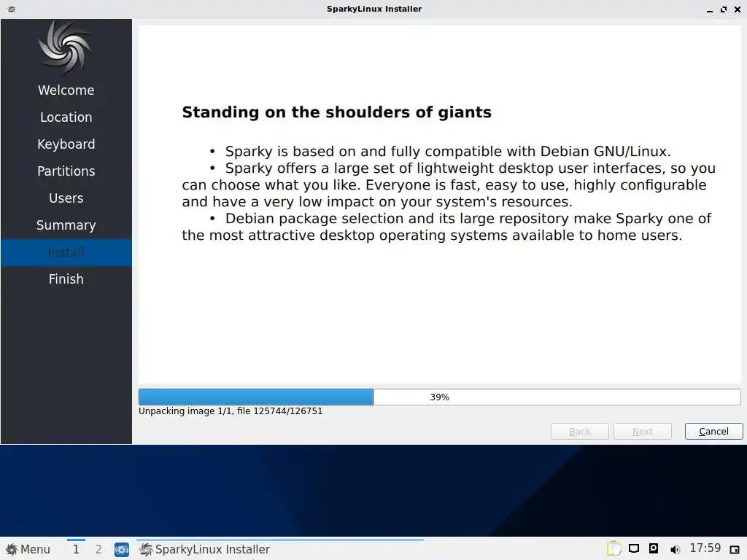Select the Welcome step in sidebar
The image size is (747, 560).
[x=66, y=90]
